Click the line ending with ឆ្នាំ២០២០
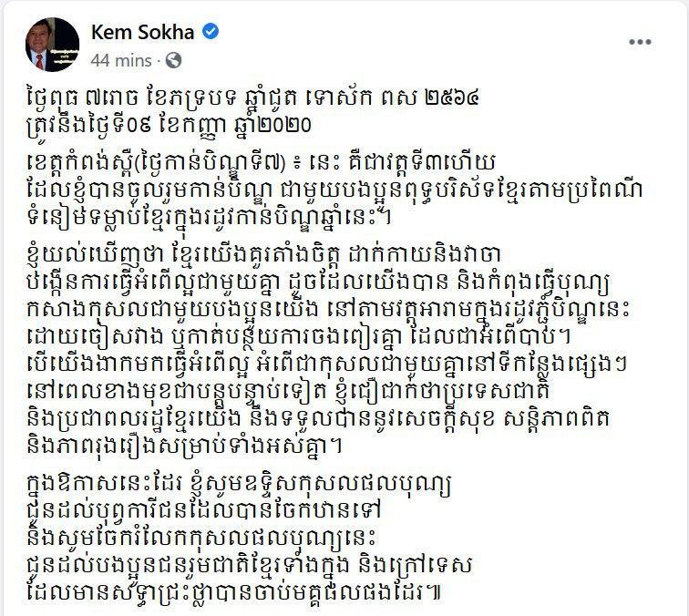Image resolution: width=689 pixels, height=616 pixels. pos(170,126)
